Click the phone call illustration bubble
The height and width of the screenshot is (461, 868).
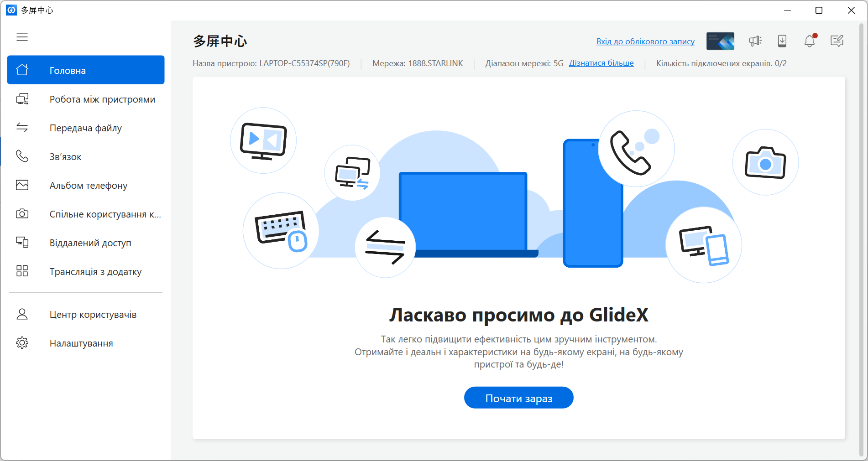click(636, 149)
